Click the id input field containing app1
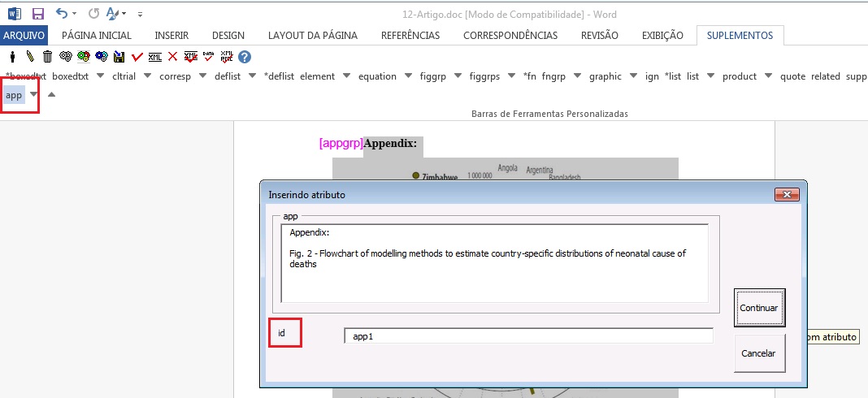Screen dimensions: 868x398 click(528, 335)
